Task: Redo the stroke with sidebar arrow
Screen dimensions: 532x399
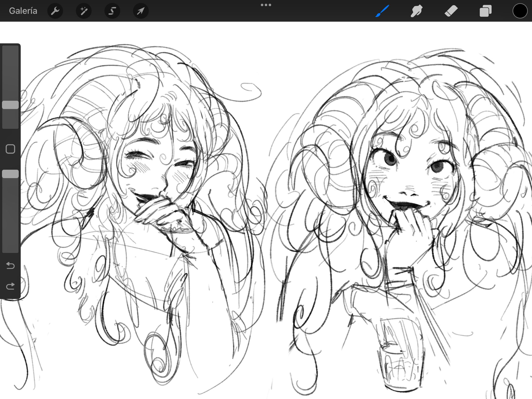Action: point(10,286)
